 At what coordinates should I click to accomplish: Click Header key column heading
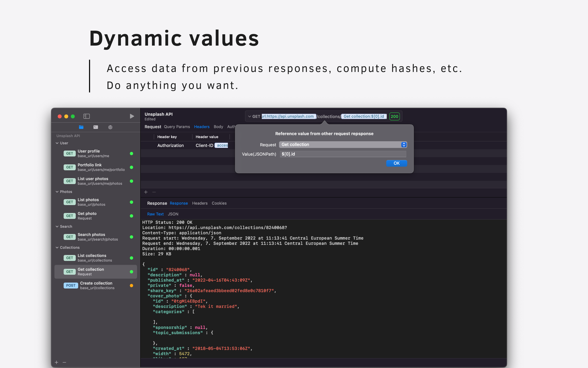coord(167,137)
